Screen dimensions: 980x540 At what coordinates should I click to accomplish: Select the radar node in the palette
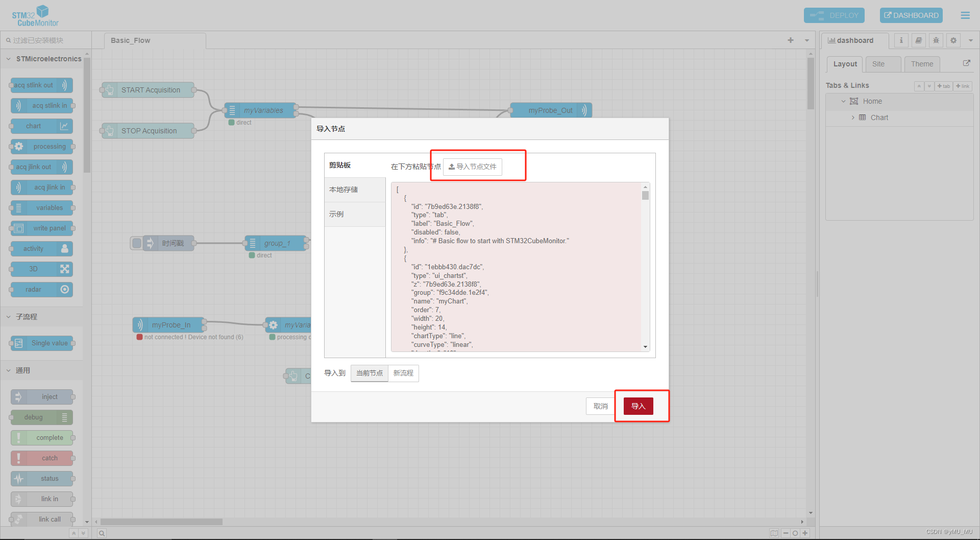[x=41, y=290]
